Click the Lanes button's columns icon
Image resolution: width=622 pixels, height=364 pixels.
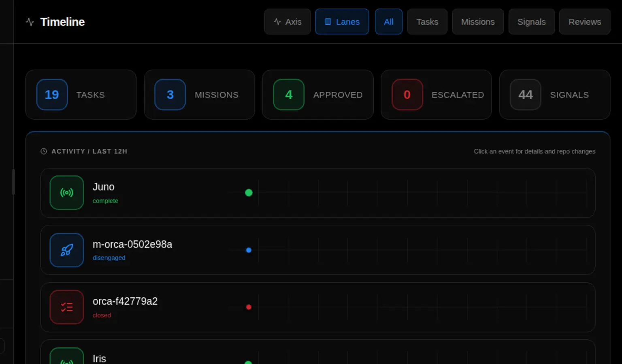(x=328, y=22)
